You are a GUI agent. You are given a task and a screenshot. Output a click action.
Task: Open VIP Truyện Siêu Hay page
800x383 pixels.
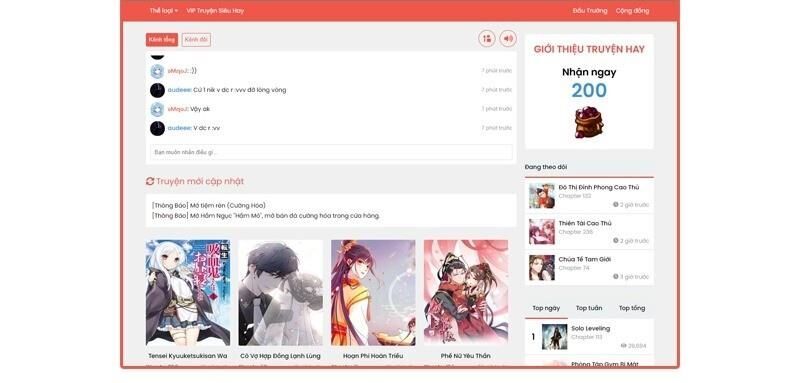tap(215, 11)
